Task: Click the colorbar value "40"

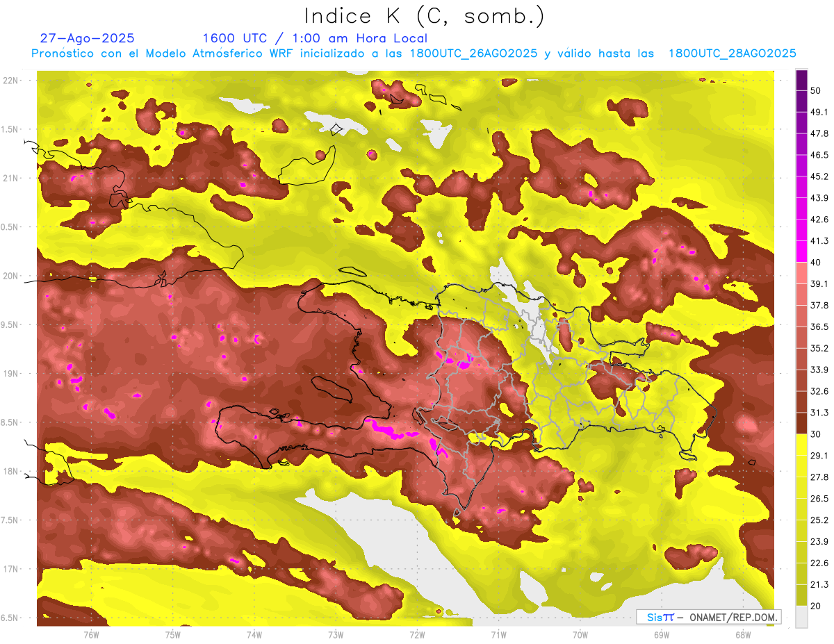Action: click(x=816, y=262)
